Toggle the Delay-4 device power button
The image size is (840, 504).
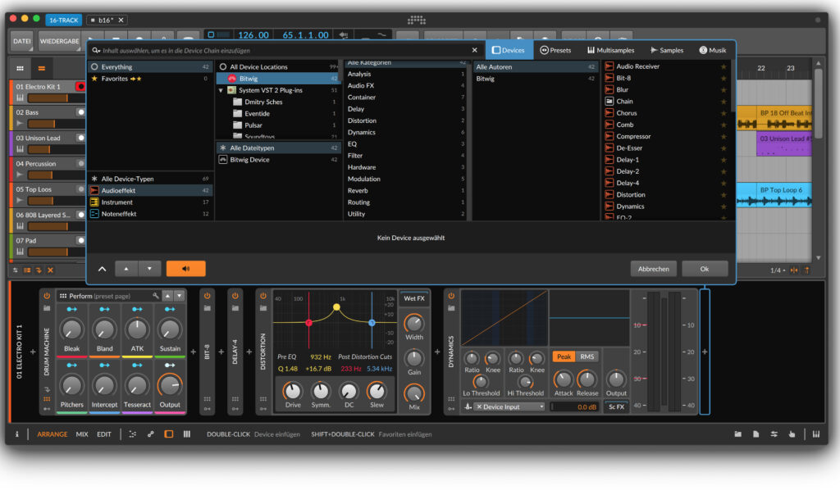(235, 296)
